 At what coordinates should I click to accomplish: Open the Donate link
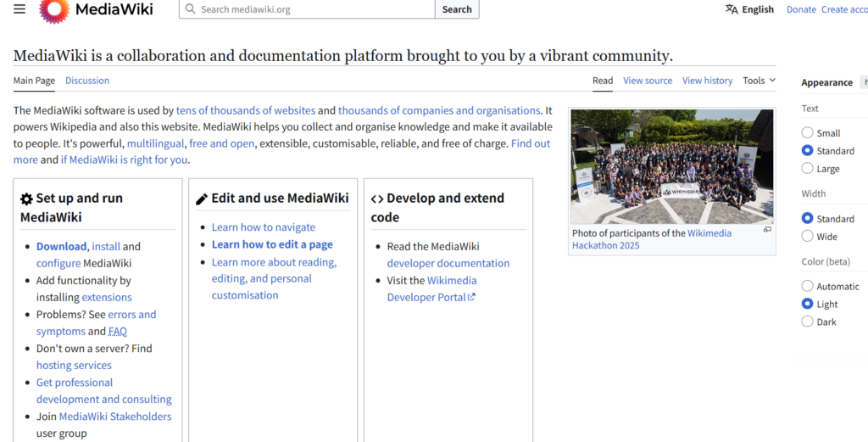[801, 9]
